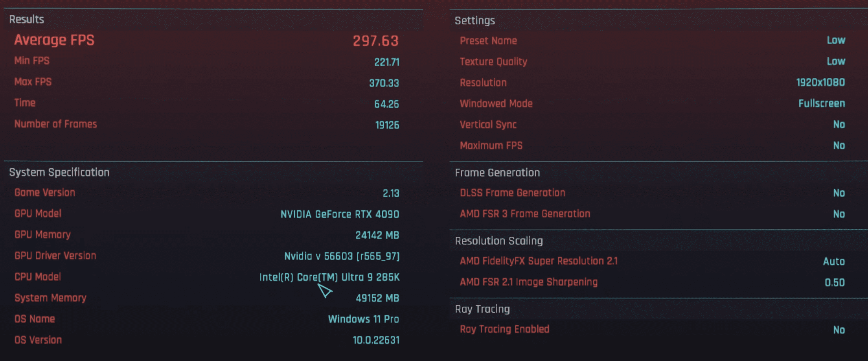Click AMD FidelityFX Super Resolution Auto value

pos(834,262)
